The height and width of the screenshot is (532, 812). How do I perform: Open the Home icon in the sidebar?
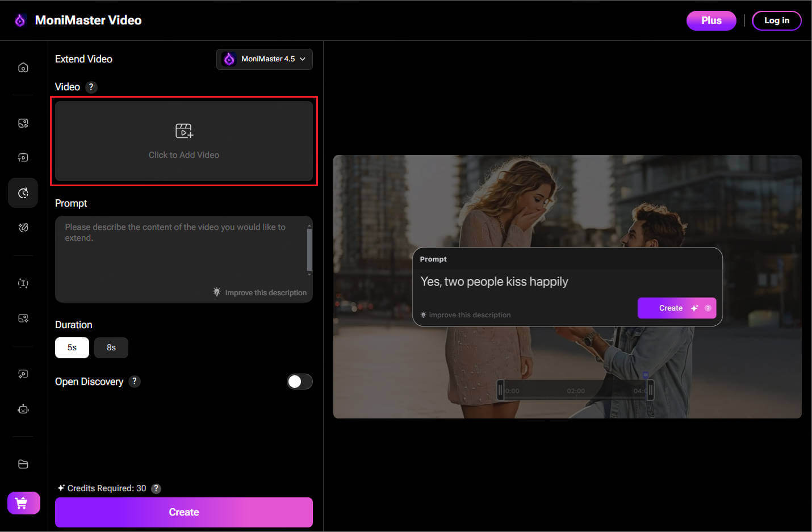click(23, 66)
